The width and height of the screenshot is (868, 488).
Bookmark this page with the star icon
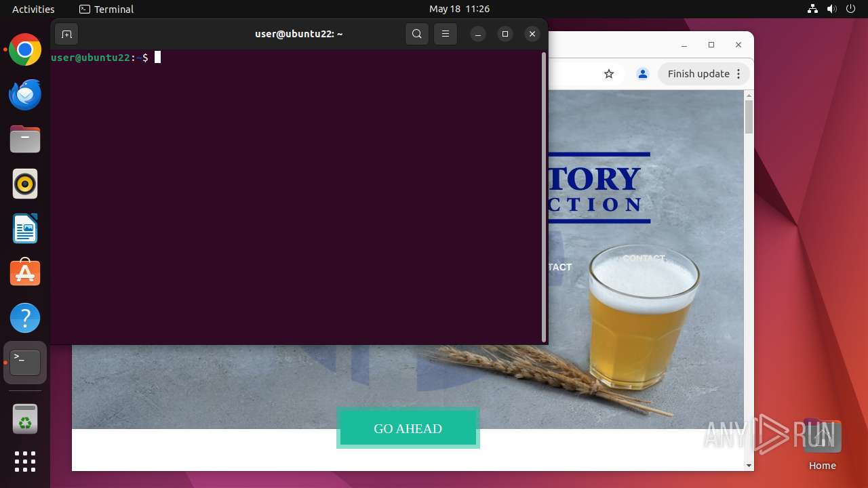(x=609, y=74)
